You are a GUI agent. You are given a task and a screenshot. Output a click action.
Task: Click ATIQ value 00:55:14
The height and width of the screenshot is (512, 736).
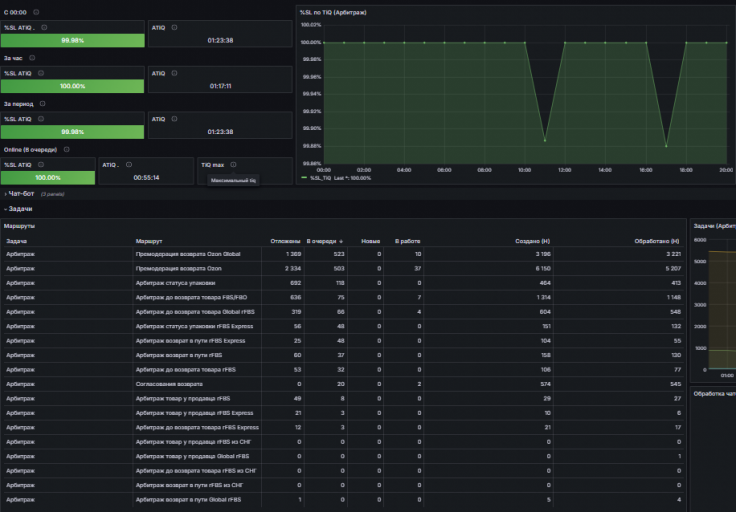tap(146, 178)
